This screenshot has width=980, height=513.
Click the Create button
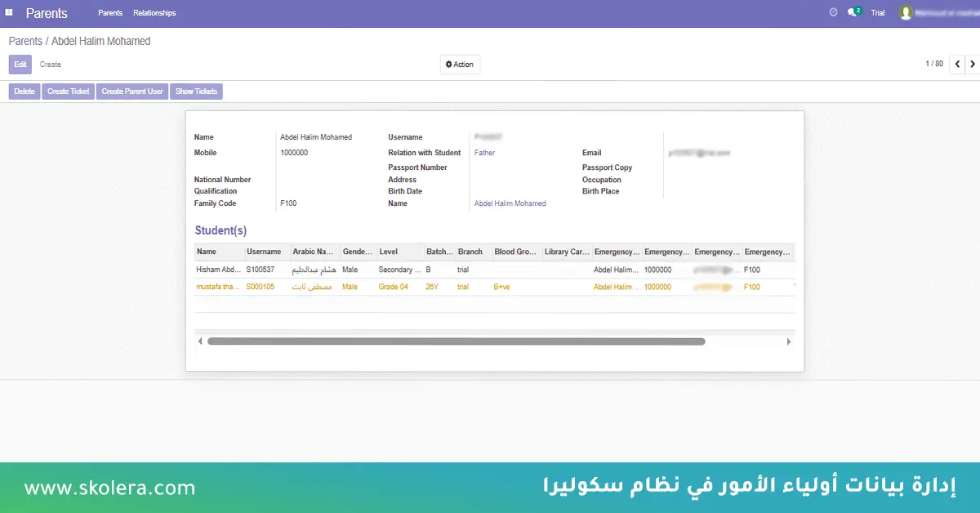[51, 65]
